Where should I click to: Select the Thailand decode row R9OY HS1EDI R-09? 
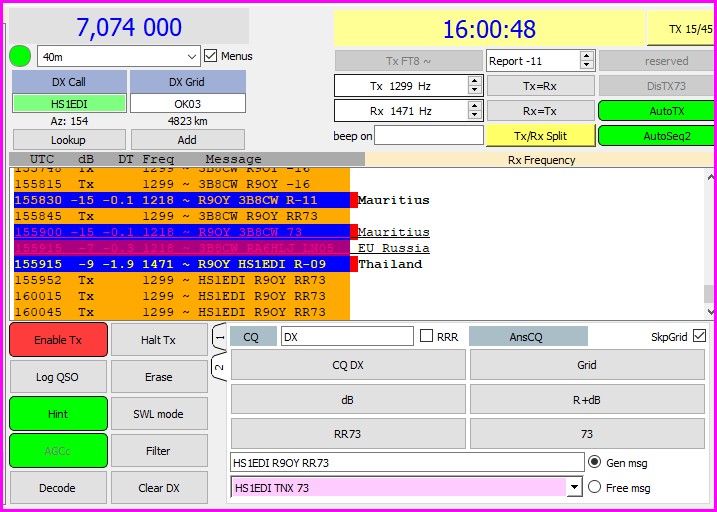(x=180, y=264)
